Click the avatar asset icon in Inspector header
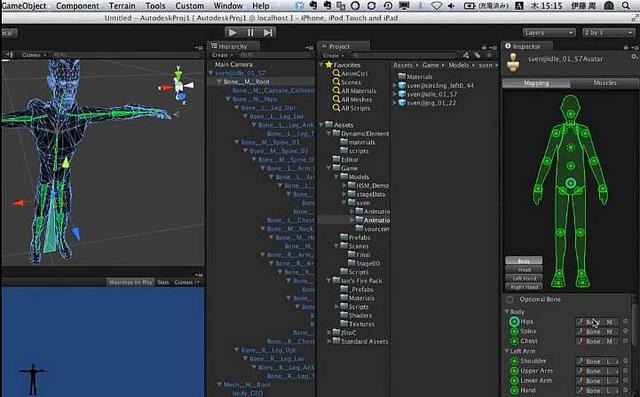The width and height of the screenshot is (640, 397). click(513, 63)
